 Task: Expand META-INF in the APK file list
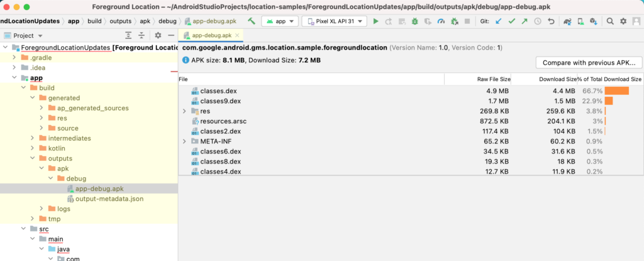point(184,142)
